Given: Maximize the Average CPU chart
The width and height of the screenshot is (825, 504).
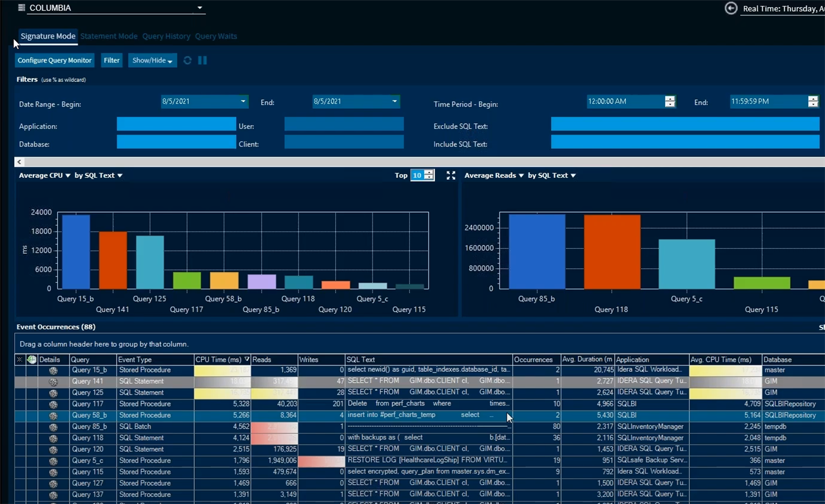Looking at the screenshot, I should pyautogui.click(x=451, y=175).
